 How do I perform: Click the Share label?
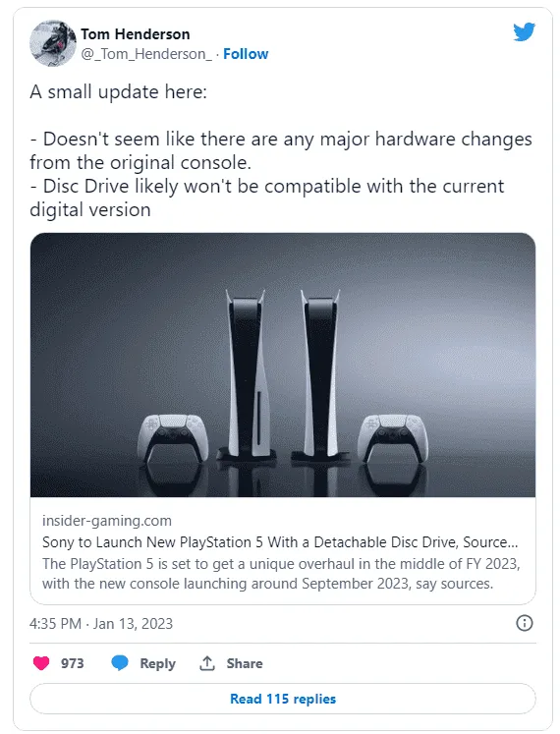[x=245, y=663]
